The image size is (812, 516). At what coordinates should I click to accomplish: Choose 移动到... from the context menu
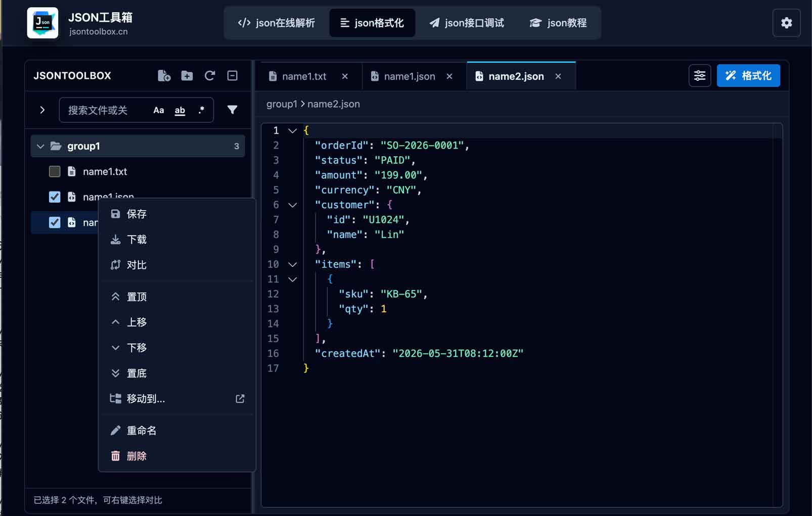[x=177, y=399]
